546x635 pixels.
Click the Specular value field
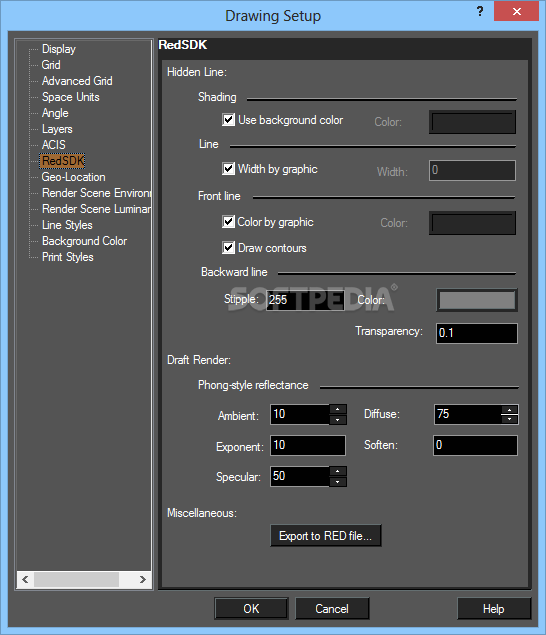[x=300, y=476]
